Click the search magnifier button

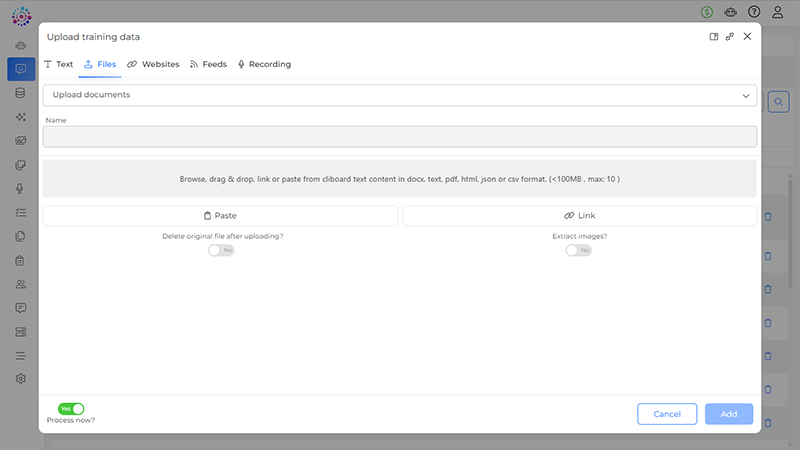(x=778, y=101)
